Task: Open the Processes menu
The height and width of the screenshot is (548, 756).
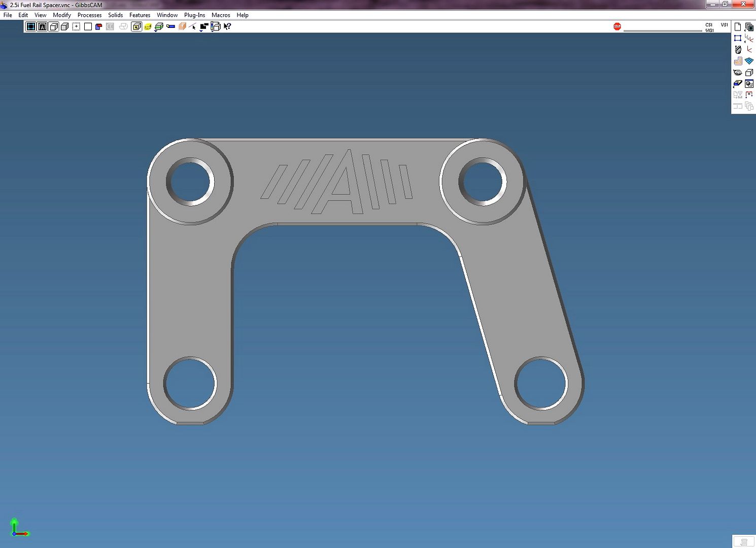Action: [x=89, y=15]
